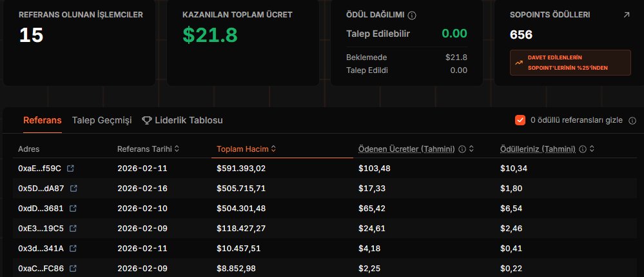Switch to Talep Geçmişi tab

[x=102, y=121]
